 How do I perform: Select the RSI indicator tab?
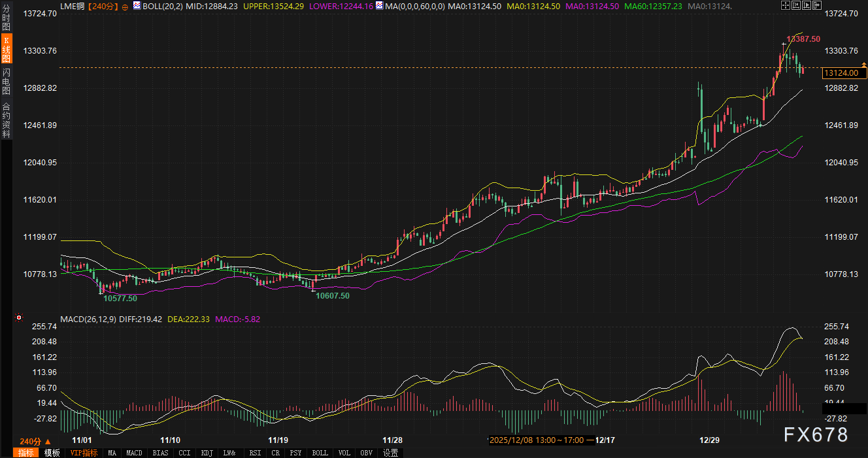pyautogui.click(x=255, y=453)
